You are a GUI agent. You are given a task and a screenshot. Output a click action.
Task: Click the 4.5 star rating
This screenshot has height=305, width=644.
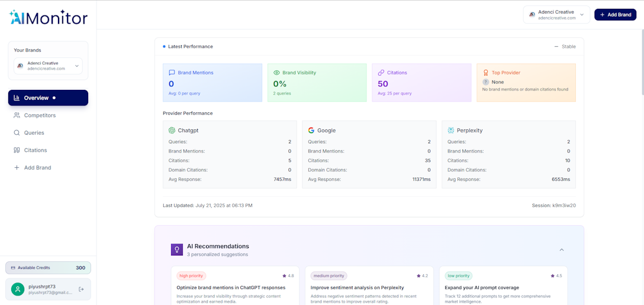click(556, 276)
